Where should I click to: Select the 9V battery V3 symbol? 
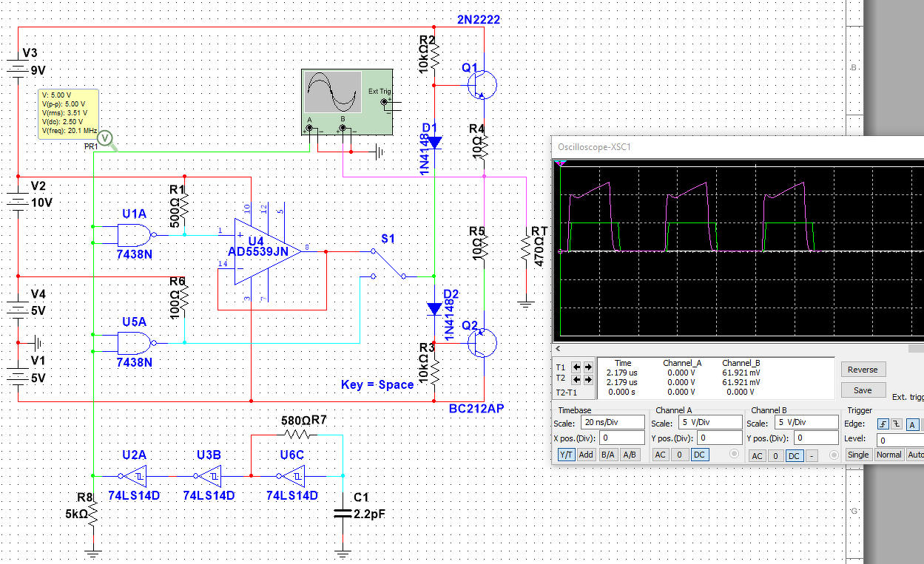coord(17,68)
